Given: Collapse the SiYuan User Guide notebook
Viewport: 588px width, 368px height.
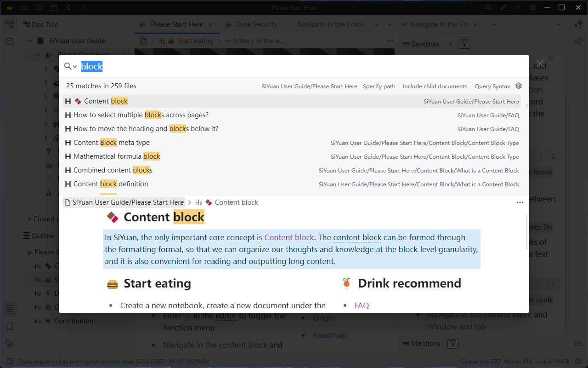Looking at the screenshot, I should click(29, 41).
